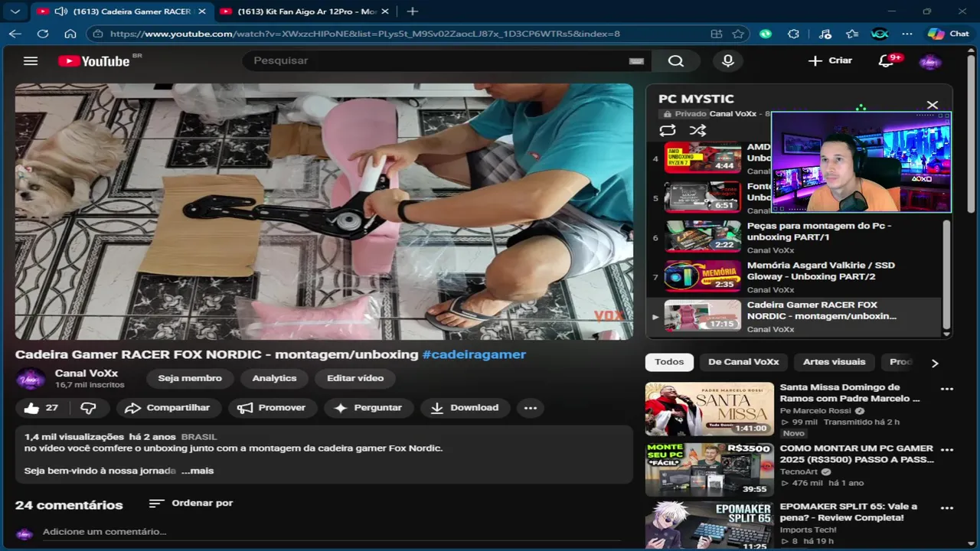
Task: Toggle loop playlist in PC MYSTIC
Action: tap(668, 130)
